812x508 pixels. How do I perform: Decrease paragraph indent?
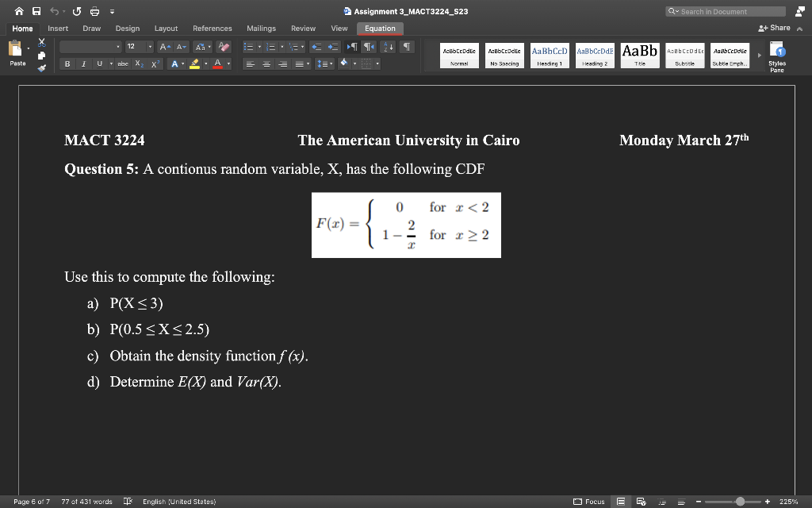[316, 47]
